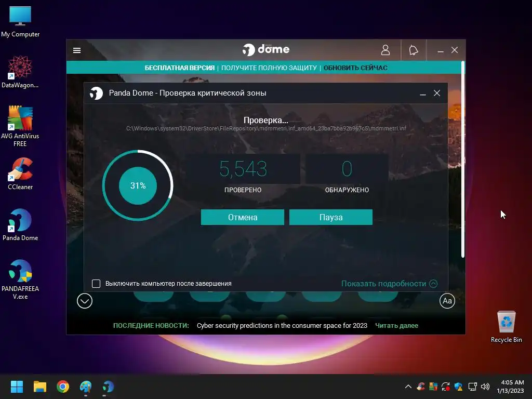This screenshot has width=532, height=399.
Task: Minimize the main Panda Dome window
Action: pos(441,51)
